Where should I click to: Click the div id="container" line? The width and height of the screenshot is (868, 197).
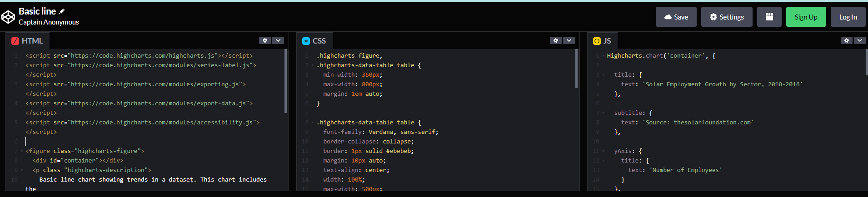point(78,161)
